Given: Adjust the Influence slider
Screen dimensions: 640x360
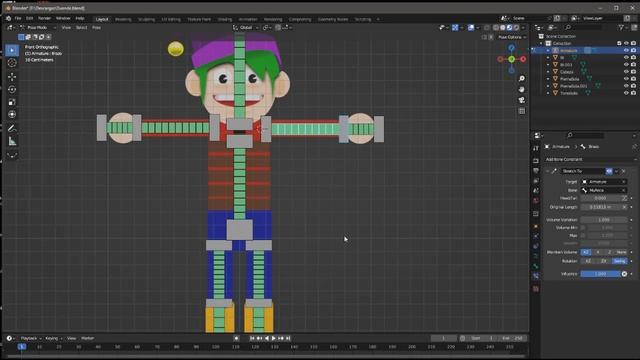Looking at the screenshot, I should click(600, 274).
